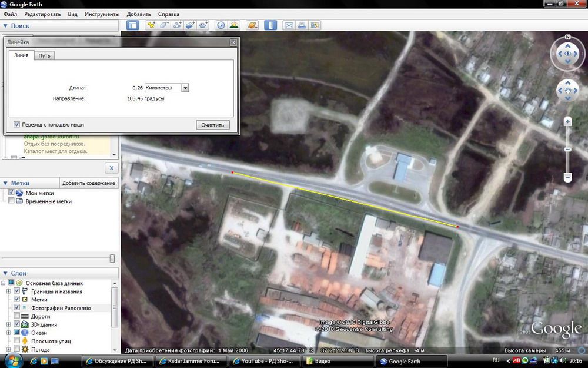Show historical imagery with the clock icon
The height and width of the screenshot is (368, 588).
[221, 25]
